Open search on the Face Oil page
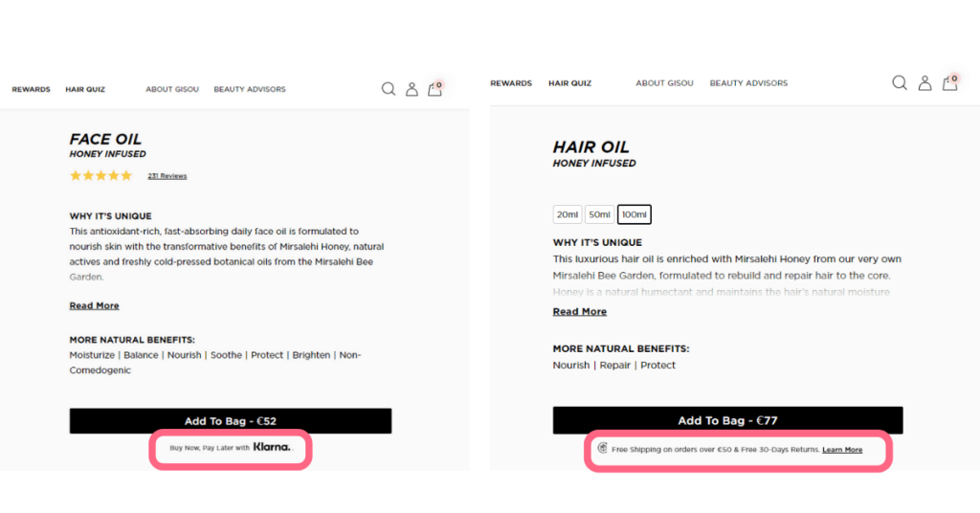Image resolution: width=980 pixels, height=513 pixels. [x=389, y=89]
